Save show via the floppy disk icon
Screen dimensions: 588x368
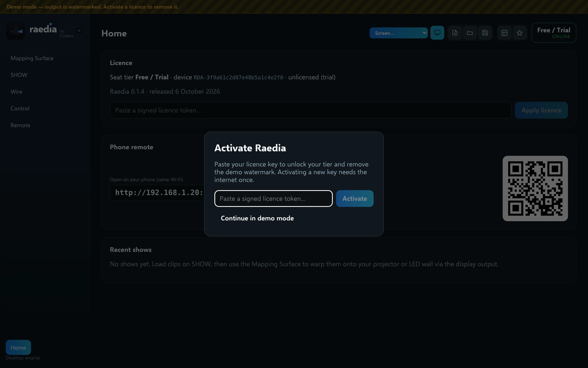485,33
